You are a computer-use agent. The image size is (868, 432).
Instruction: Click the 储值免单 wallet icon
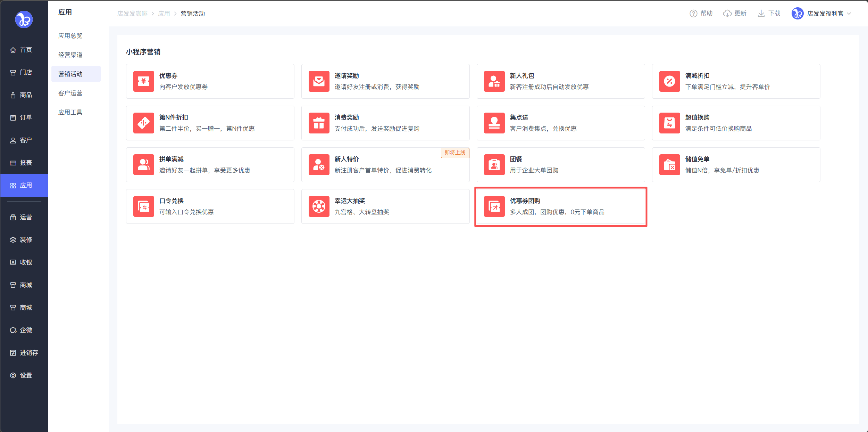tap(669, 165)
